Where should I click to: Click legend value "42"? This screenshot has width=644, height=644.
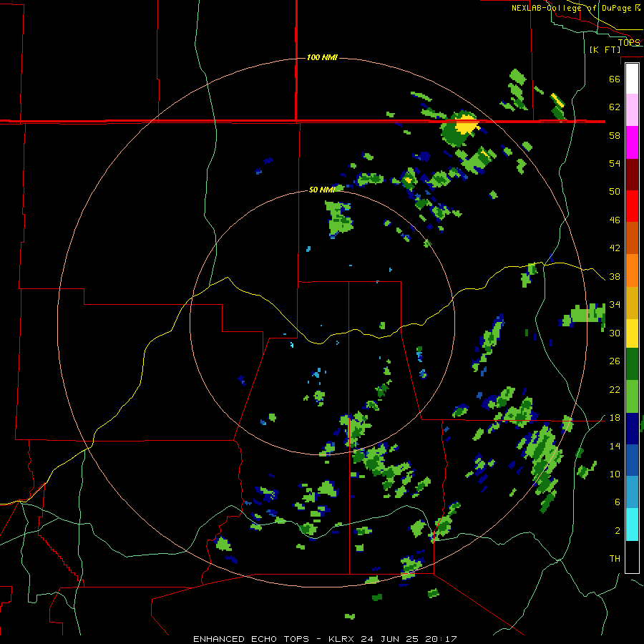pos(615,248)
